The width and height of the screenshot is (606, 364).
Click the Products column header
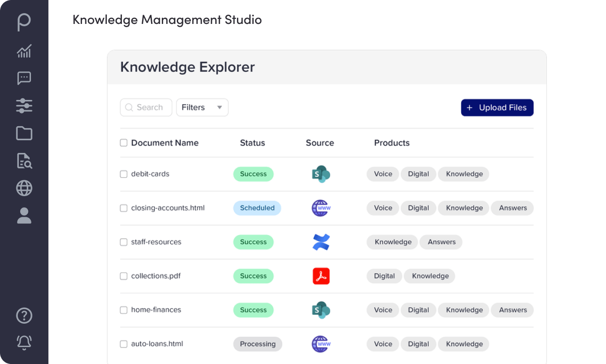[392, 143]
